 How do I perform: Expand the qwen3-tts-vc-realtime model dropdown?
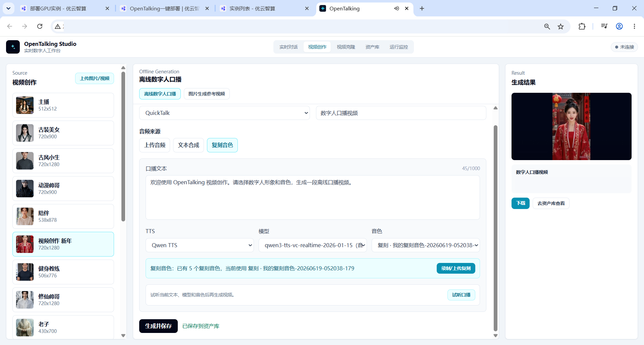pyautogui.click(x=313, y=245)
